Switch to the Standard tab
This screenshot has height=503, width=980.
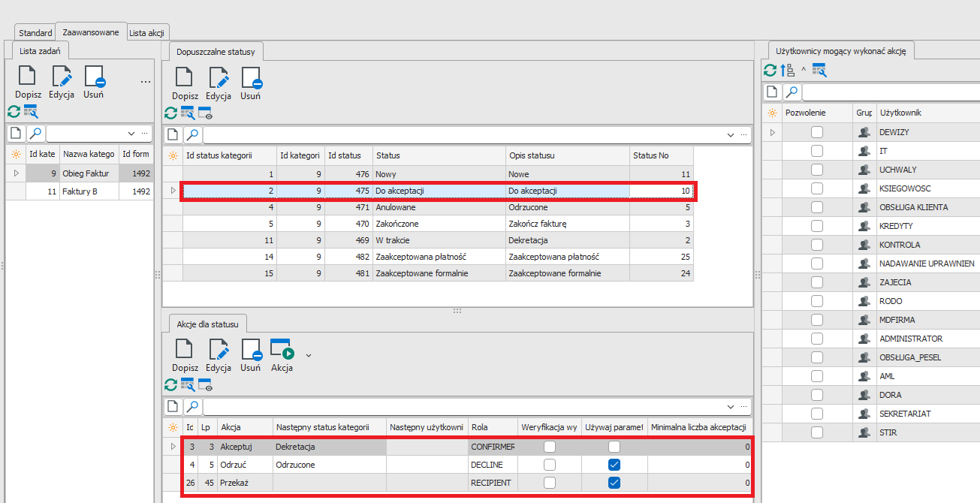tap(35, 33)
